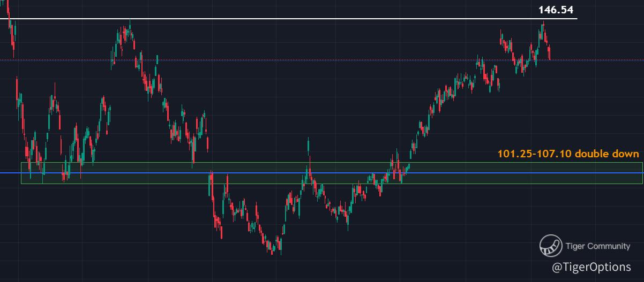
Task: Select the upper border of the green zone
Action: pyautogui.click(x=332, y=162)
